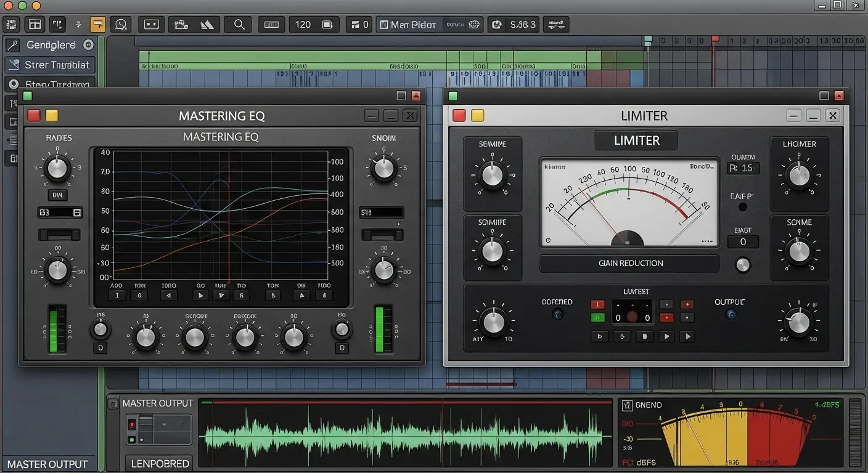
Task: Click the down-triangle button under FIMB in EQ
Action: 221,296
